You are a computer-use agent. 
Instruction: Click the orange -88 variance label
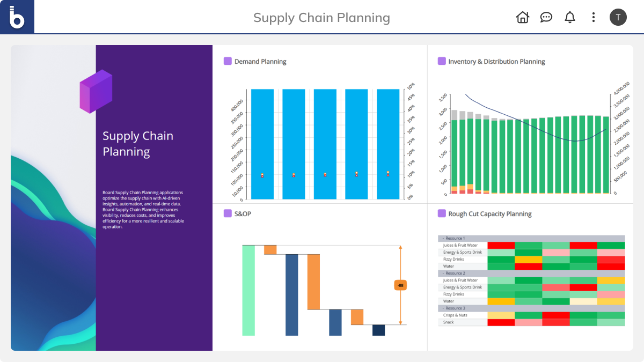tap(400, 285)
